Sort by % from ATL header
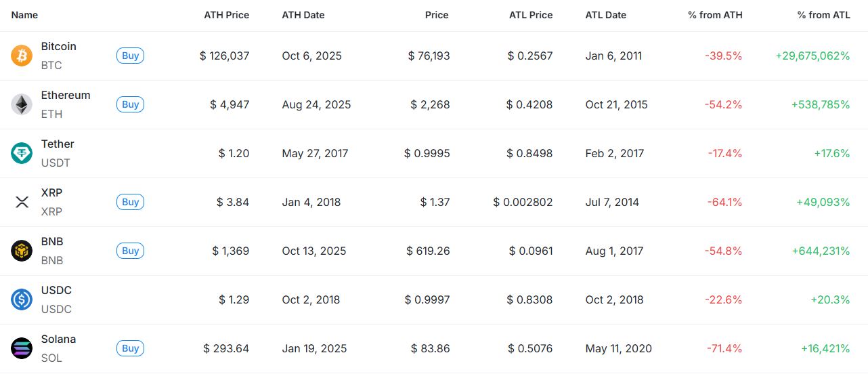 point(823,15)
